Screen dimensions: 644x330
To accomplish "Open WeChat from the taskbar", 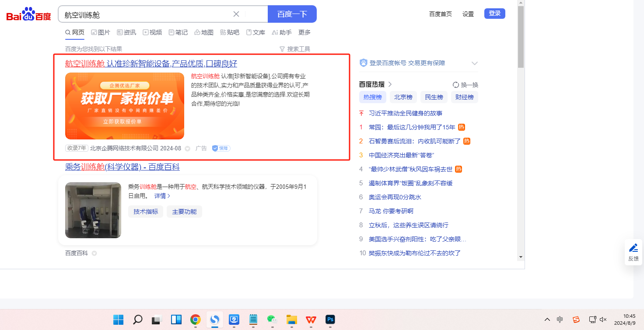I will (x=272, y=320).
